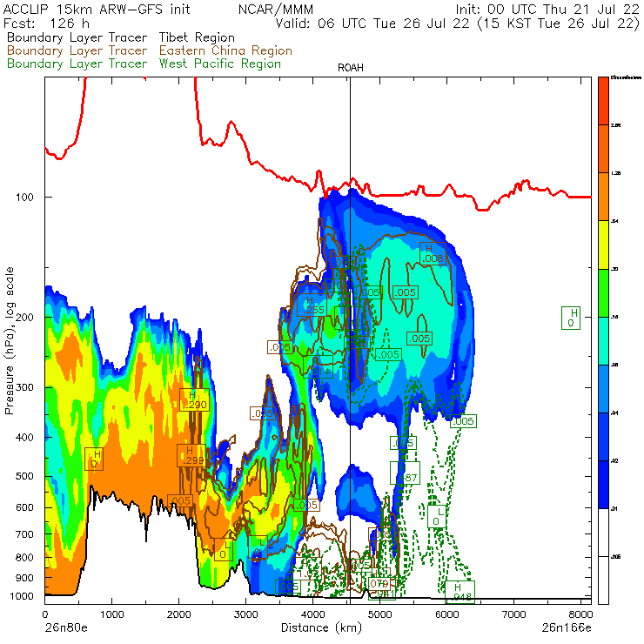This screenshot has height=644, width=644.
Task: Click the green 'L 0' contour label
Action: pos(437,517)
